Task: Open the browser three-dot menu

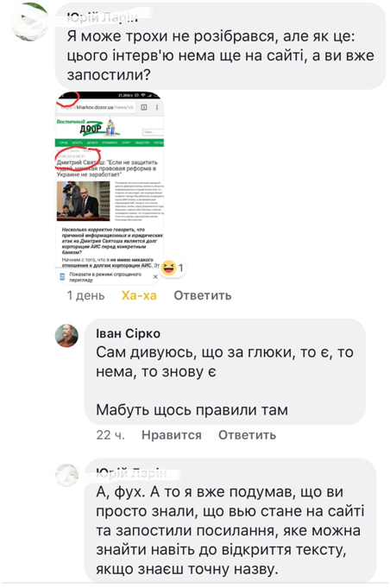Action: pyautogui.click(x=156, y=107)
